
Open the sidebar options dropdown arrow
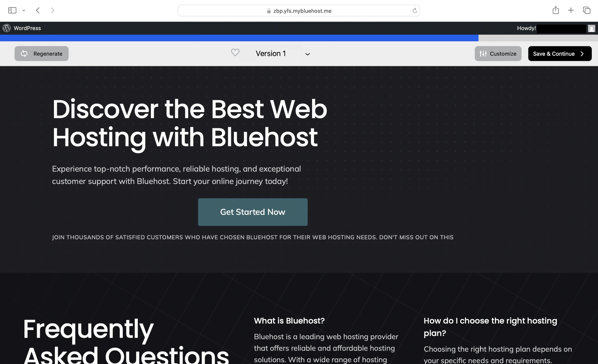click(24, 10)
